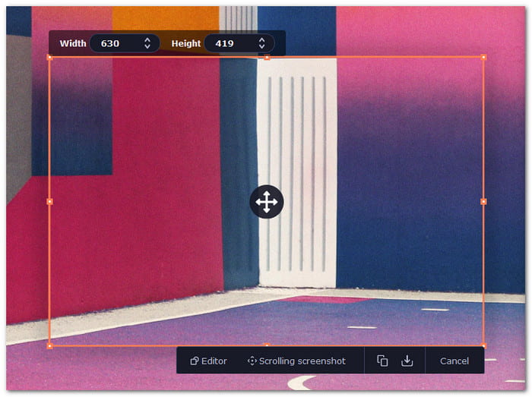This screenshot has height=397, width=532.
Task: Increase the Height value with up arrow
Action: pos(261,40)
